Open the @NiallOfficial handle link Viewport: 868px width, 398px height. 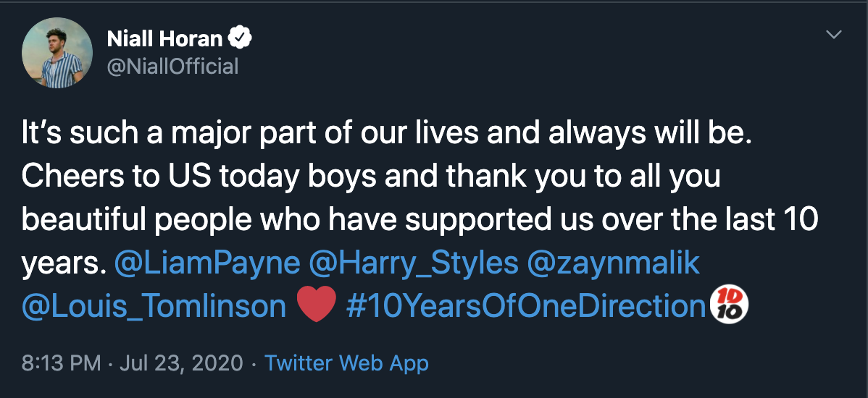(172, 67)
